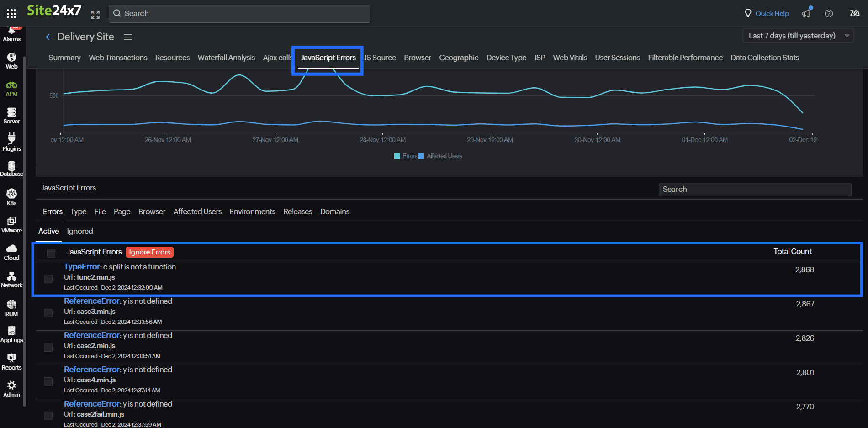
Task: Open the Geographic tab
Action: [x=459, y=58]
